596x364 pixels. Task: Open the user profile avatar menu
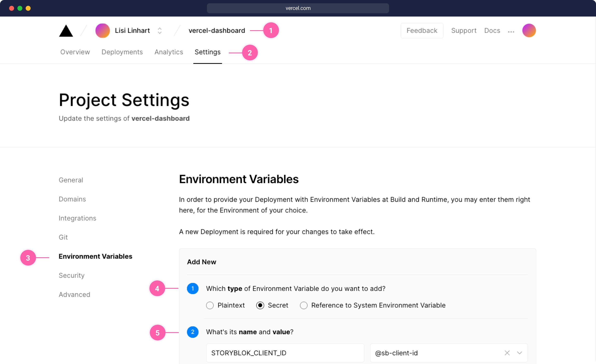click(x=529, y=31)
